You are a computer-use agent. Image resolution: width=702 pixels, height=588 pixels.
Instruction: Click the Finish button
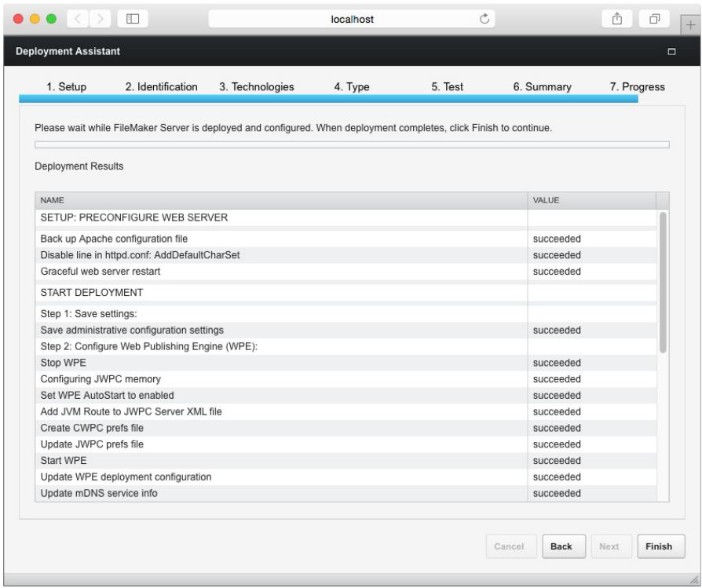(661, 546)
